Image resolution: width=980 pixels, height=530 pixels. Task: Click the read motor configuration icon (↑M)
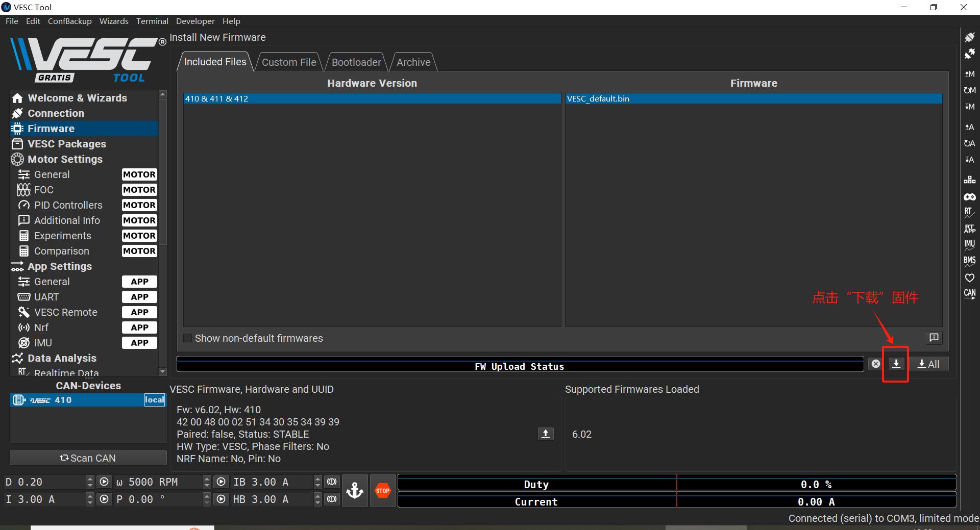[x=969, y=74]
